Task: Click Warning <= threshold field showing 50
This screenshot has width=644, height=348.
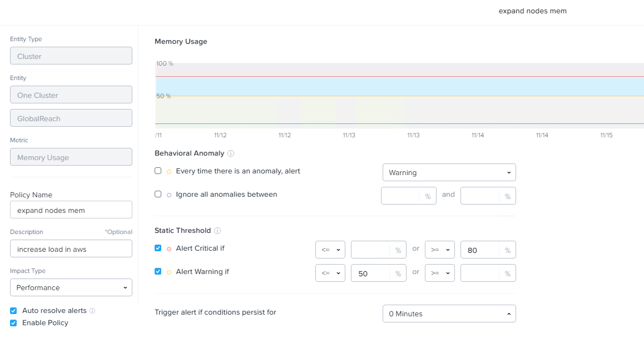Action: [378, 273]
